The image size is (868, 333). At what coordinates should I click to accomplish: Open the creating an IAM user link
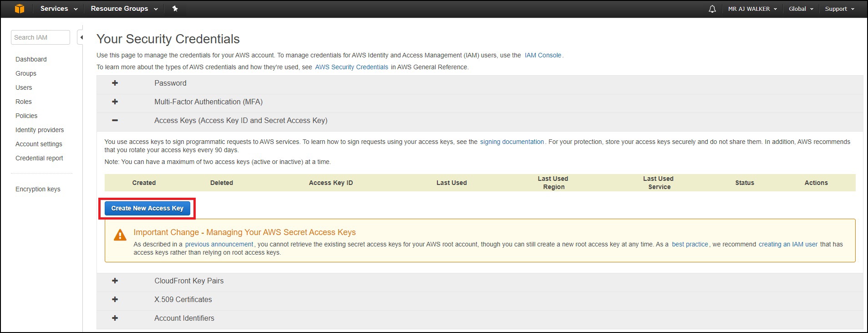tap(788, 244)
